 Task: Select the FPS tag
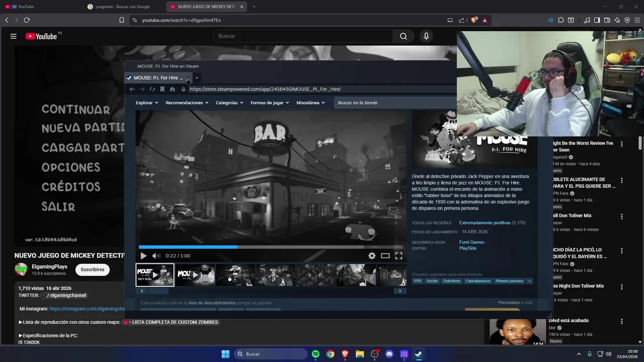pyautogui.click(x=418, y=281)
